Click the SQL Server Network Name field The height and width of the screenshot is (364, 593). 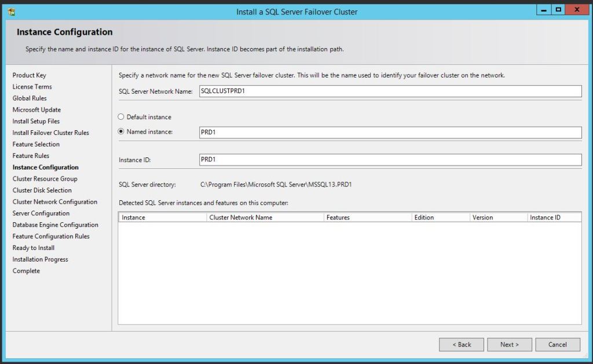coord(390,91)
